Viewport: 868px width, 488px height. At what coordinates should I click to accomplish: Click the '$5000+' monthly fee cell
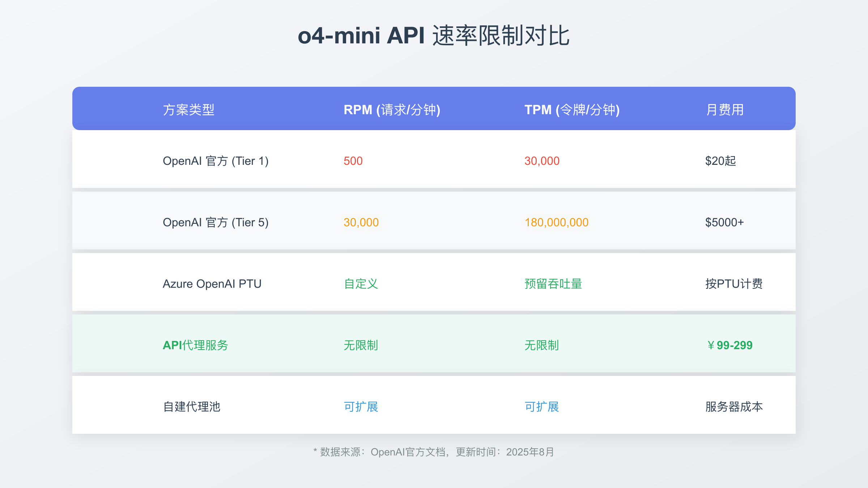tap(724, 222)
